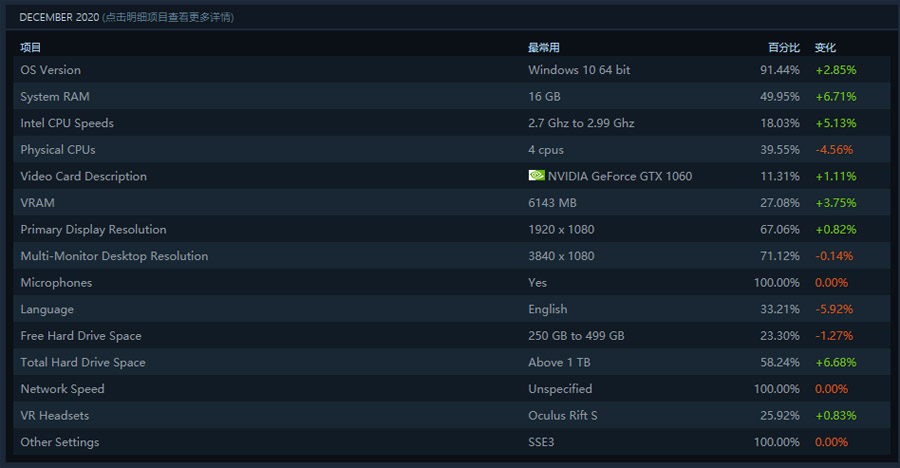Open Primary Display Resolution breakdown
Image resolution: width=900 pixels, height=468 pixels.
[x=451, y=229]
